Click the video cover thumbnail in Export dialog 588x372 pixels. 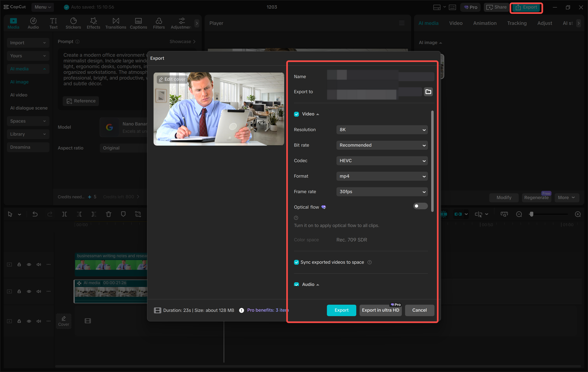219,109
